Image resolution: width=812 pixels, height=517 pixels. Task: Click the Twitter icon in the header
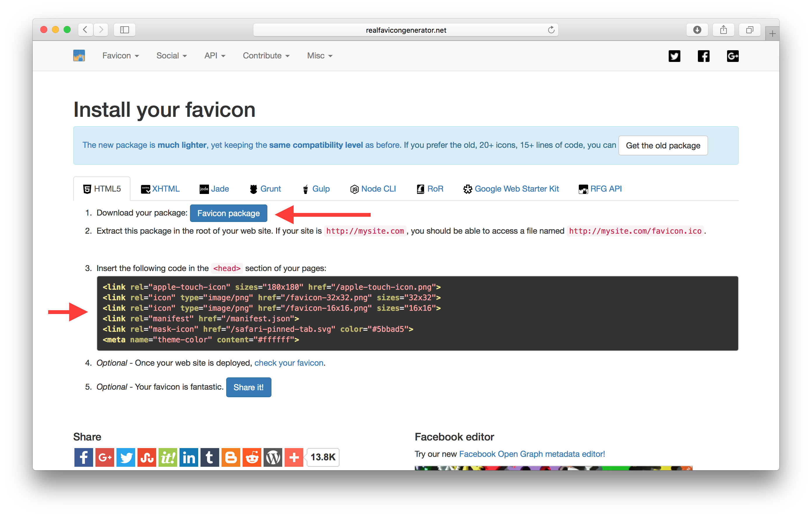point(675,56)
